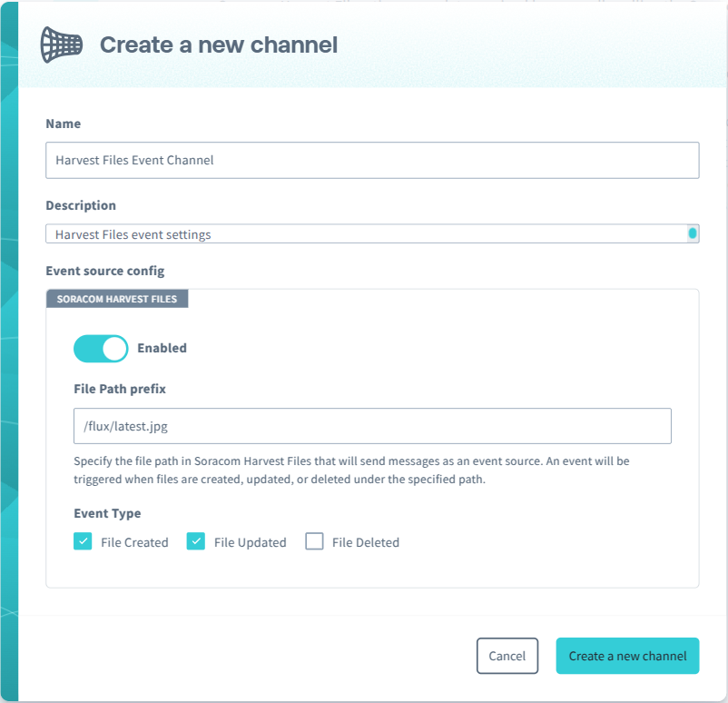Click the File Path prefix input

point(372,425)
